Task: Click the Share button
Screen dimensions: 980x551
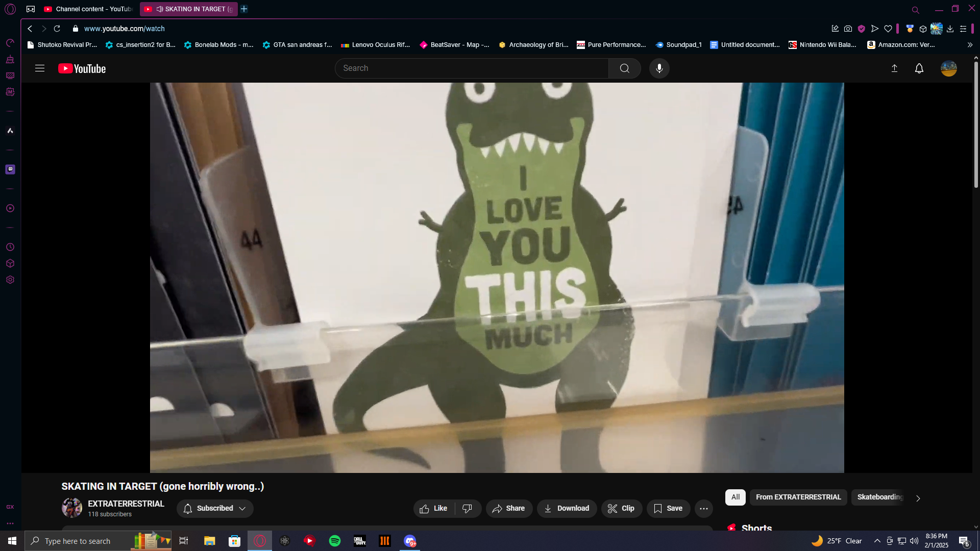Action: [508, 509]
